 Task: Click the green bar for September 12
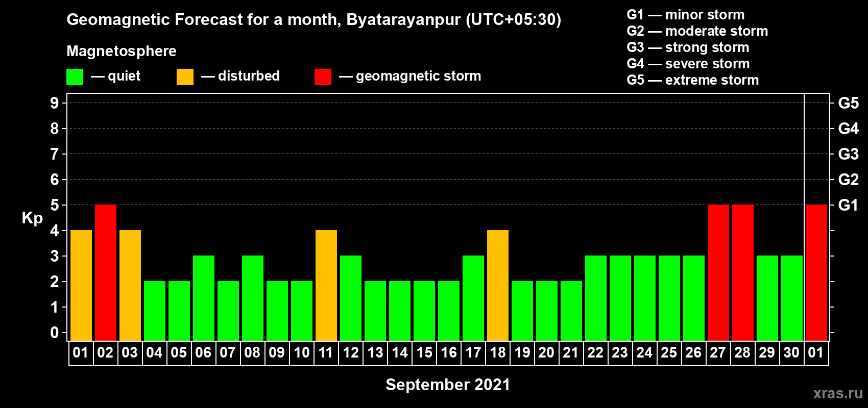click(351, 298)
